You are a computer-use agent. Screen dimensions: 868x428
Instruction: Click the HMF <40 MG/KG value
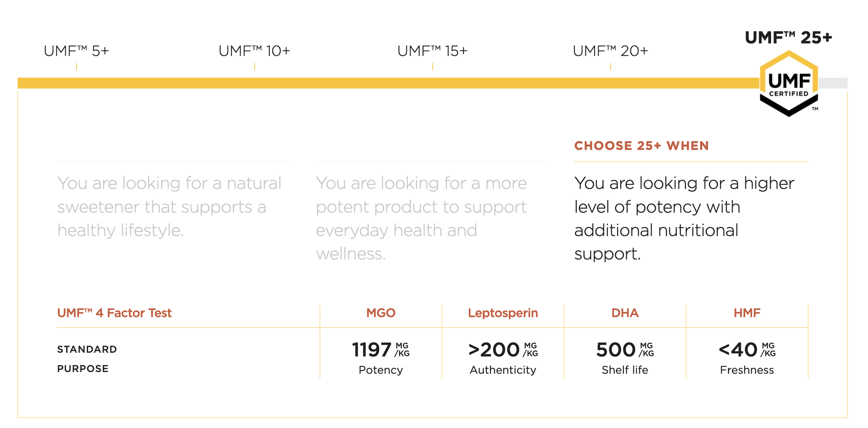747,350
